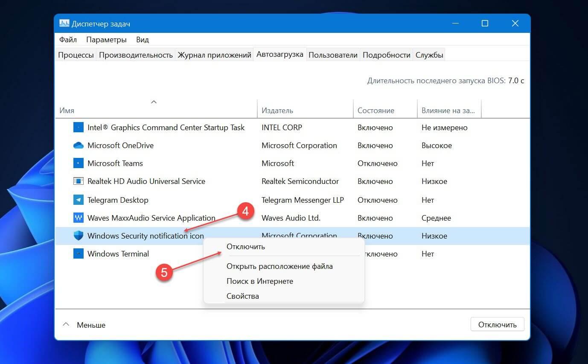This screenshot has height=364, width=588.
Task: Choose Открыть расположение файла
Action: 279,266
